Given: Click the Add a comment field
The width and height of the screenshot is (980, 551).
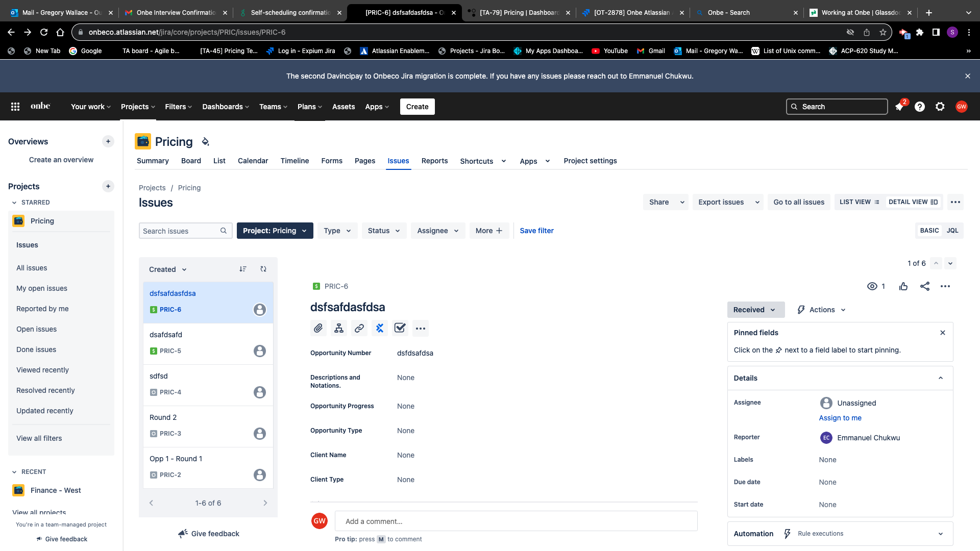Looking at the screenshot, I should click(516, 521).
